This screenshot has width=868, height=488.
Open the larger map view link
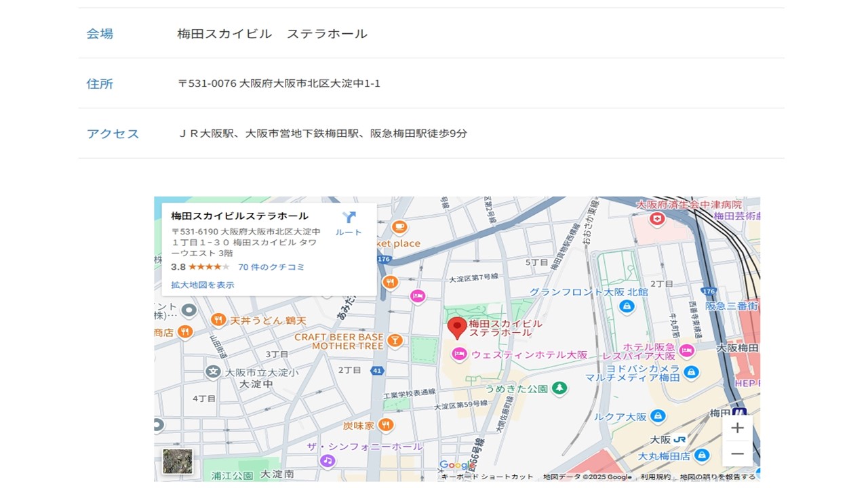pyautogui.click(x=203, y=285)
